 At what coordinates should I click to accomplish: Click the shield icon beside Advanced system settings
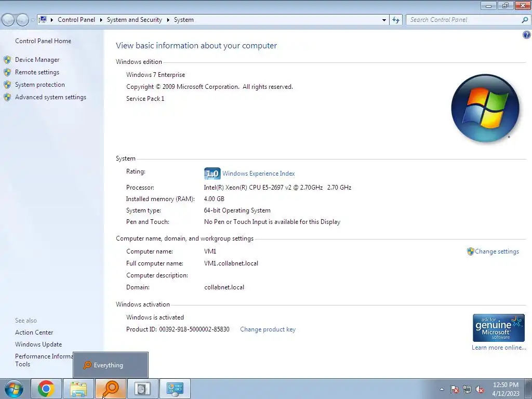[7, 97]
